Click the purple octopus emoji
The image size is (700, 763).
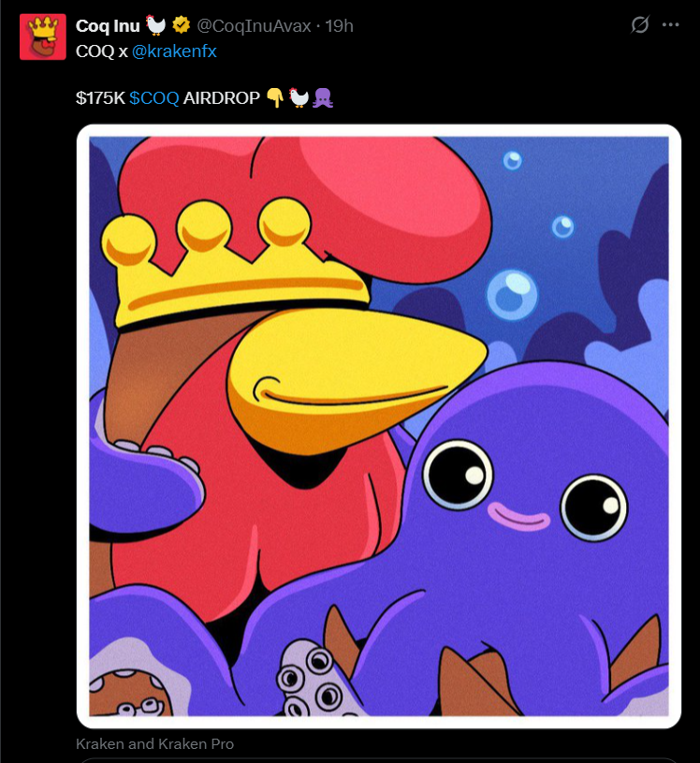tap(323, 97)
